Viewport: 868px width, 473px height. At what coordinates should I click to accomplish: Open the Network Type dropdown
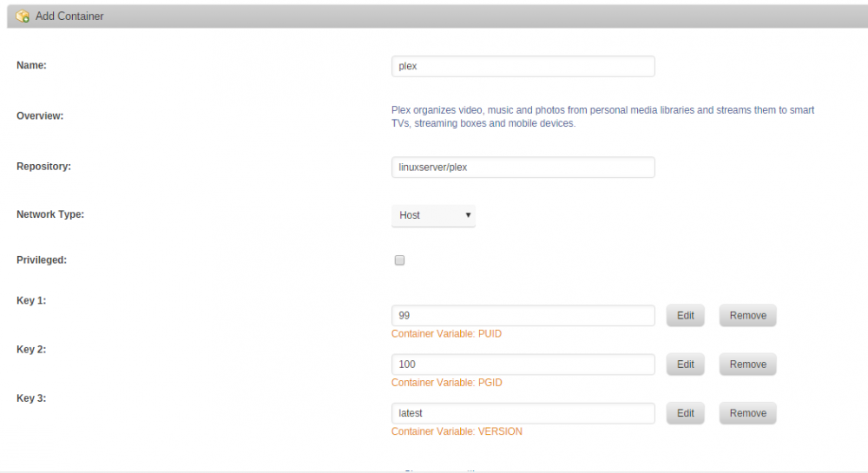433,215
